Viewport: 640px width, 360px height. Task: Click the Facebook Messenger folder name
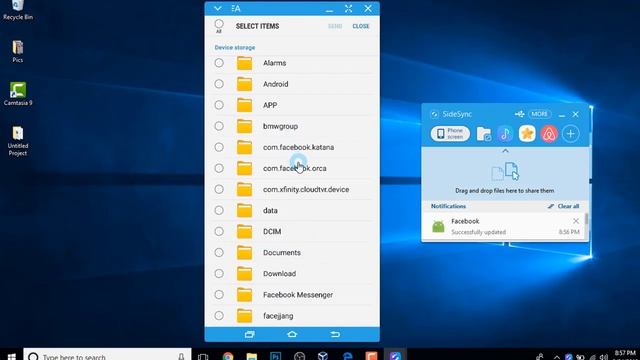(298, 295)
